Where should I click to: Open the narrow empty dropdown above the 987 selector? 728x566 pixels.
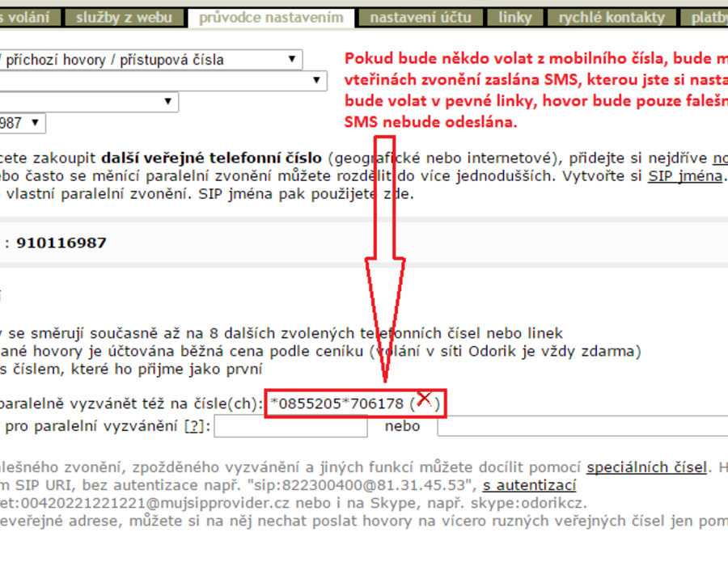click(x=89, y=102)
